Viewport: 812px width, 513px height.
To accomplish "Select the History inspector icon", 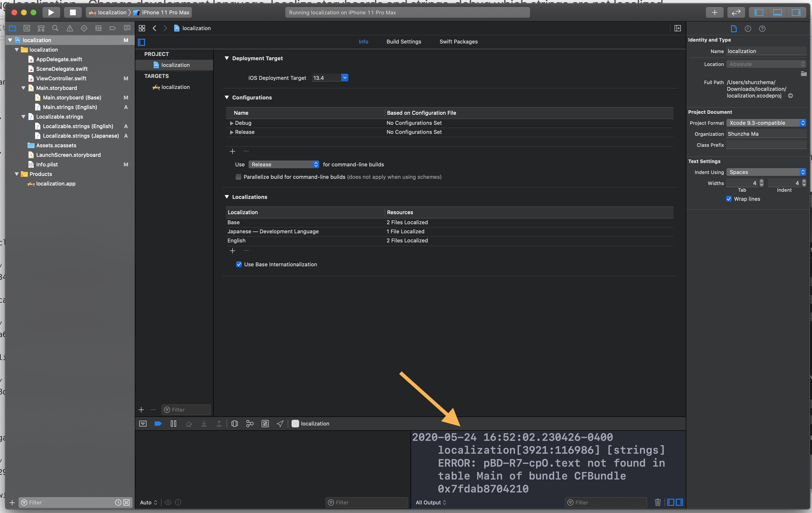I will 747,29.
